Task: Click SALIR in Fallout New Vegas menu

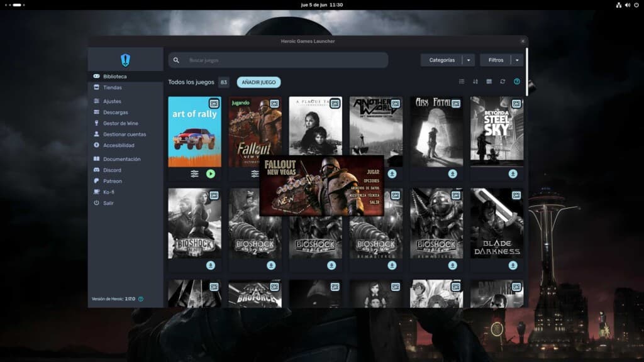Action: [374, 202]
